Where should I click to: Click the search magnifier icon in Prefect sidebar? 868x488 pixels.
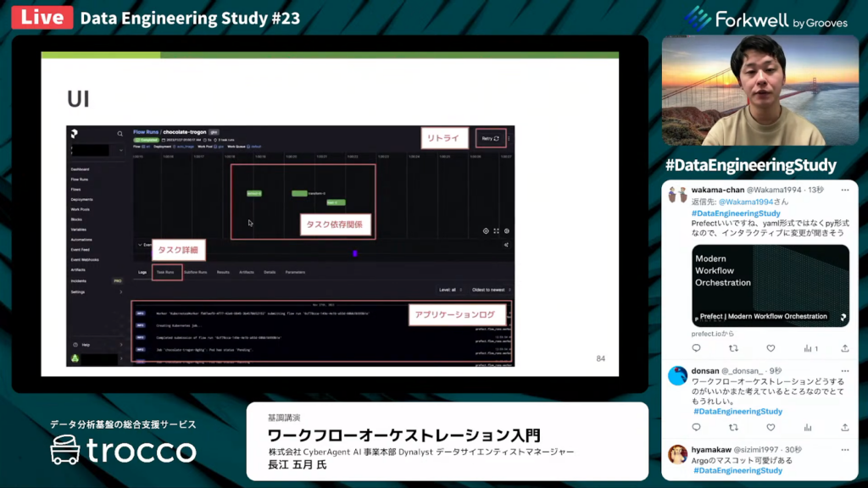[120, 134]
